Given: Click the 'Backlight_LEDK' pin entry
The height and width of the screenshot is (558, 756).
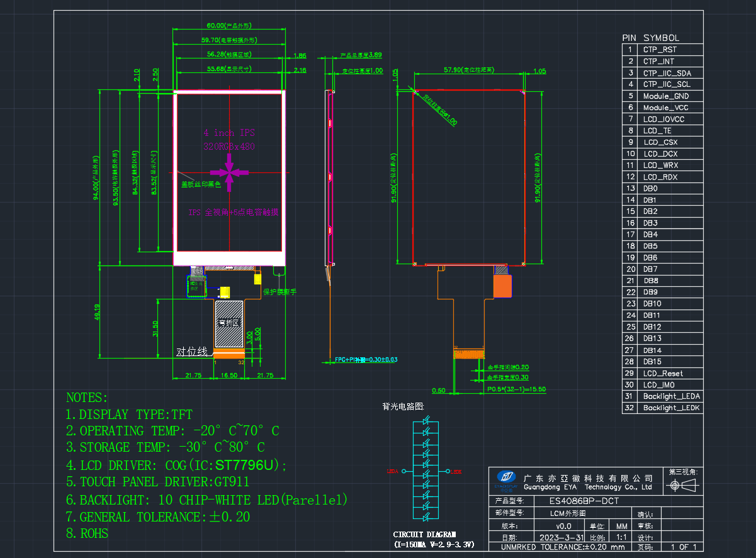Looking at the screenshot, I should tap(672, 408).
